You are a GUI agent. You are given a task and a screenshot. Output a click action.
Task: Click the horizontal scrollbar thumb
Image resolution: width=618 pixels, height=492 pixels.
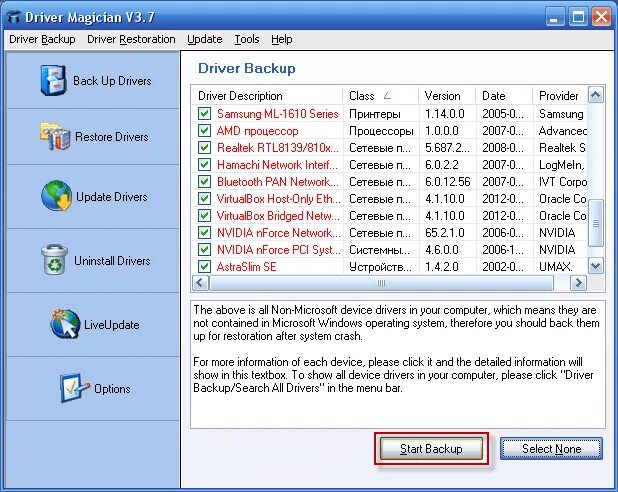381,283
